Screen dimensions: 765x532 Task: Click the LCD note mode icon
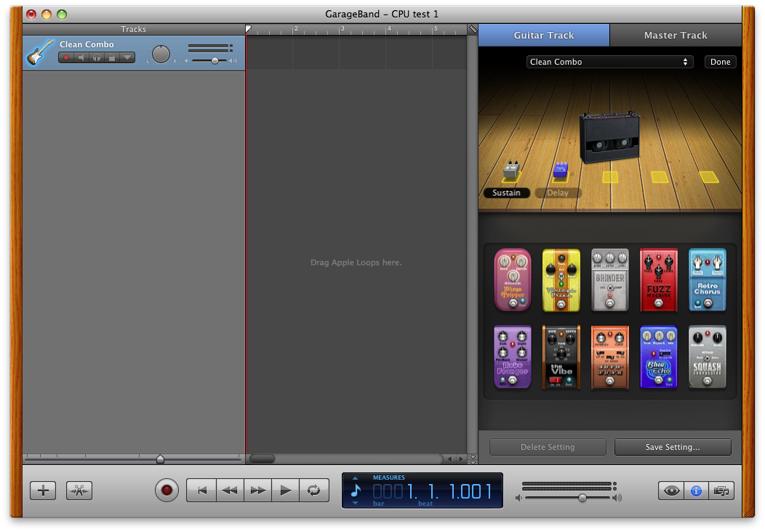coord(356,491)
